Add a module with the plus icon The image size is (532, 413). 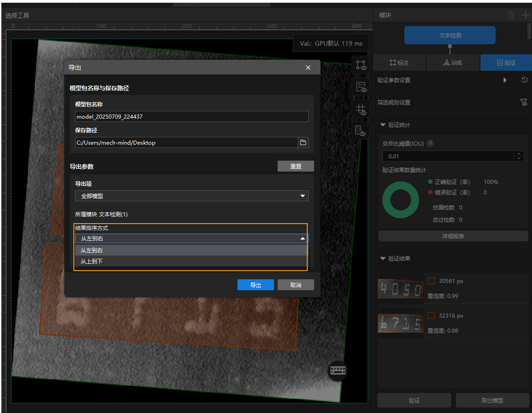(525, 15)
